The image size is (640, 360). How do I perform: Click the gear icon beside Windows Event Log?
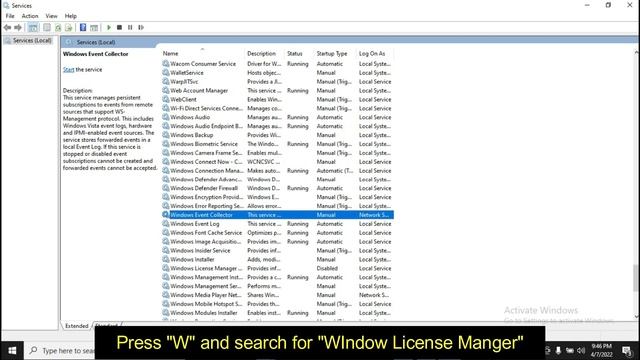[165, 224]
